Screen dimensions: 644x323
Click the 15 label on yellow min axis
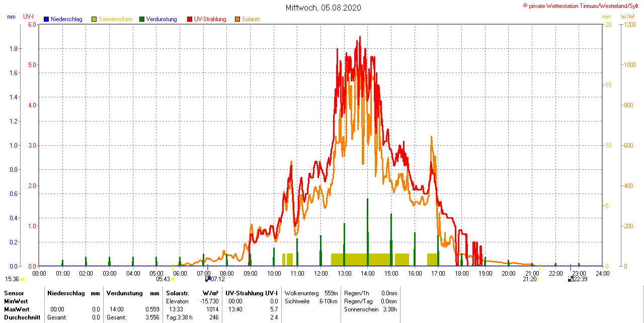(608, 85)
